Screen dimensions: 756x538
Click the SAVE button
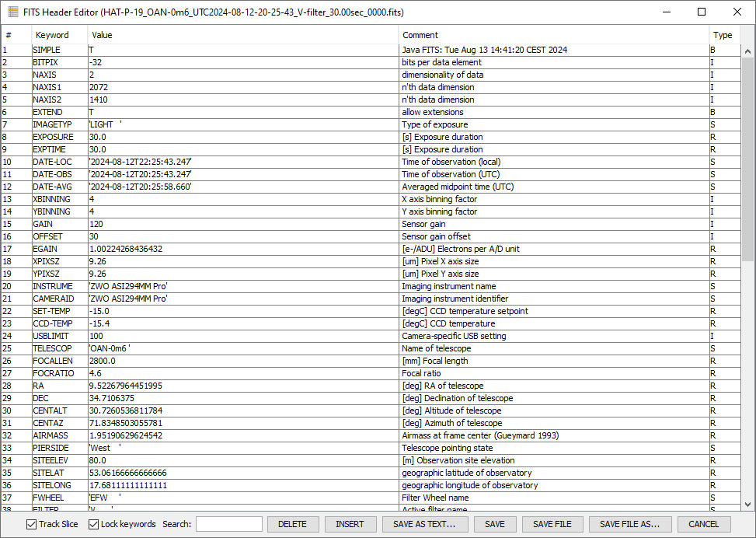click(495, 524)
